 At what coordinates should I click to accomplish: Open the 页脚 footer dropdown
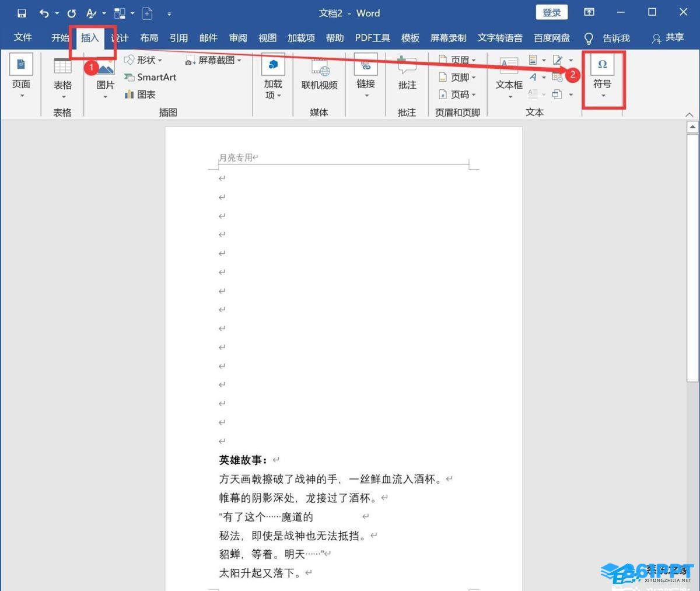457,77
